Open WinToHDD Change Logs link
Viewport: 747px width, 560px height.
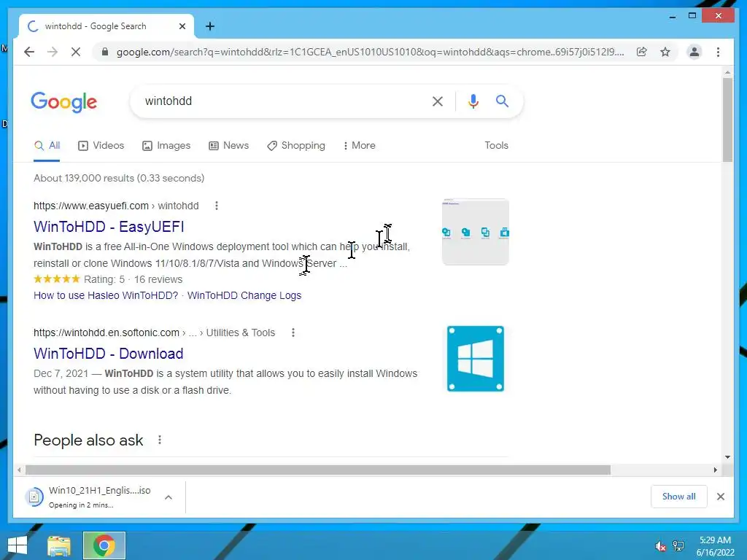[x=244, y=295]
